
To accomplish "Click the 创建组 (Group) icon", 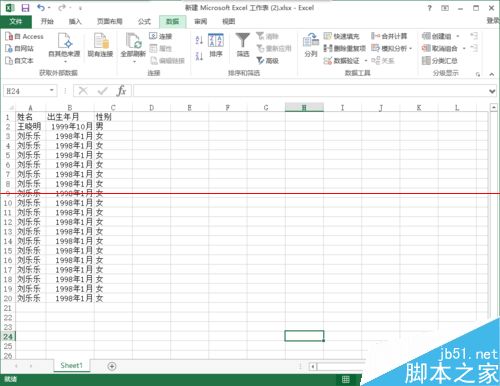I will 437,36.
